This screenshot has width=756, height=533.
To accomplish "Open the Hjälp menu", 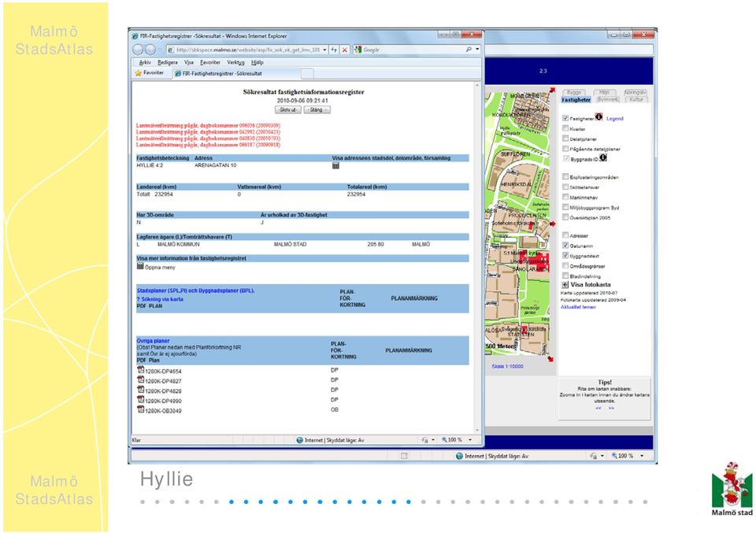I will [258, 63].
